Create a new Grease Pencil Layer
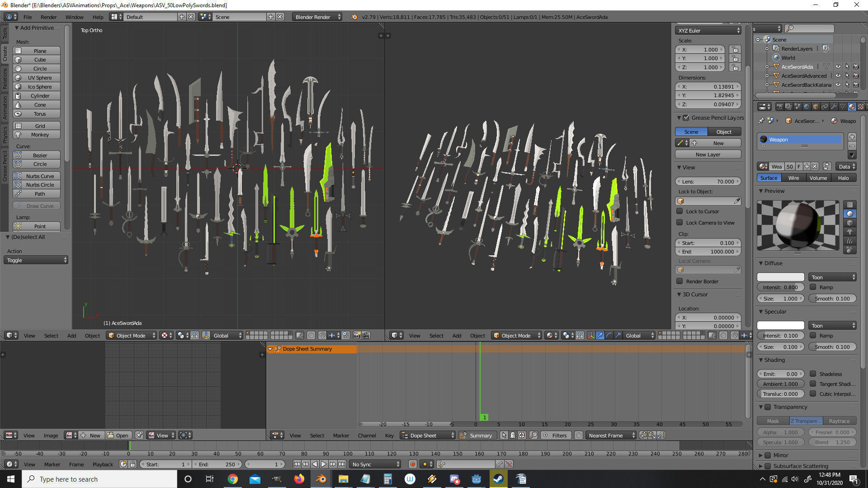Image resolution: width=868 pixels, height=488 pixels. [x=708, y=155]
